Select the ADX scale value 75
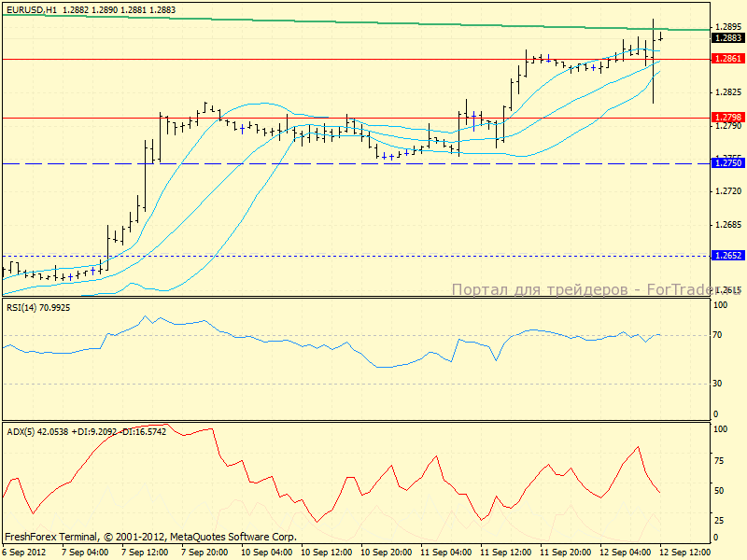This screenshot has height=560, width=747. coord(720,459)
